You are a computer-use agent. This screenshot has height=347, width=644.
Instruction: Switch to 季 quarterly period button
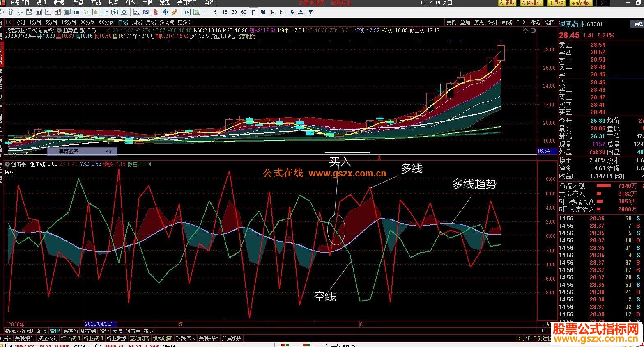tap(301, 12)
